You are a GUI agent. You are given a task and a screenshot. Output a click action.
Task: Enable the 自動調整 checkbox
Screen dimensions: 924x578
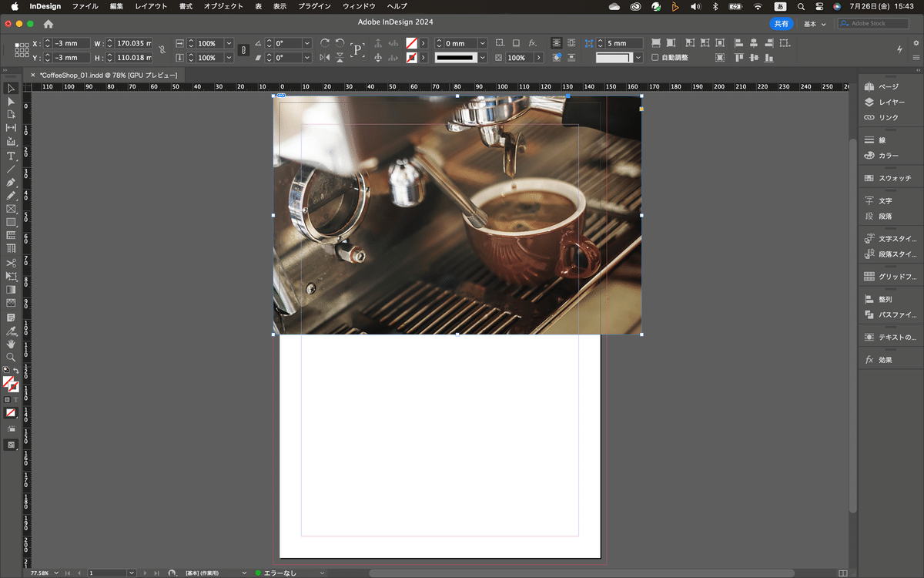click(655, 58)
